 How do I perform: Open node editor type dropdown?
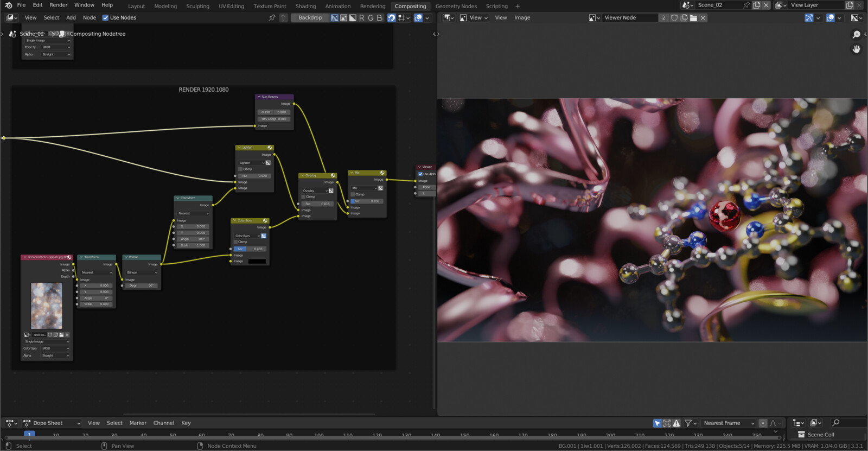[12, 18]
